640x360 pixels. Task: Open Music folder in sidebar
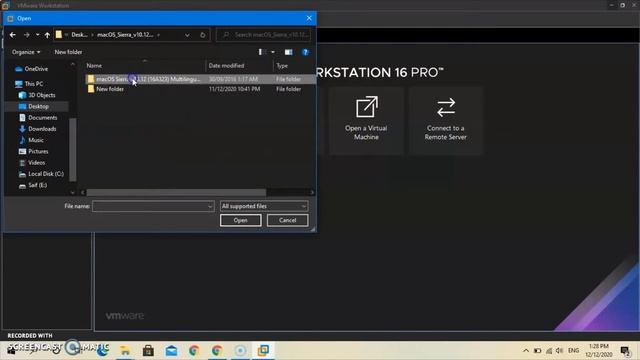(x=31, y=140)
